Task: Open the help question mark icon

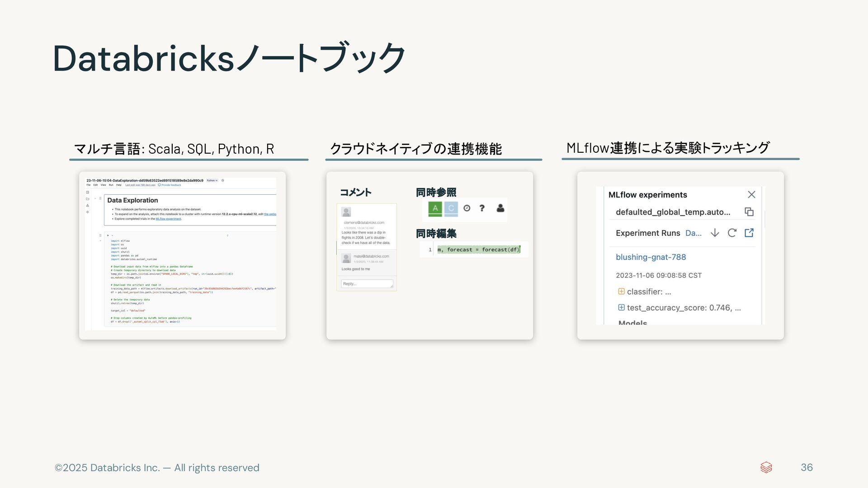Action: (x=482, y=208)
